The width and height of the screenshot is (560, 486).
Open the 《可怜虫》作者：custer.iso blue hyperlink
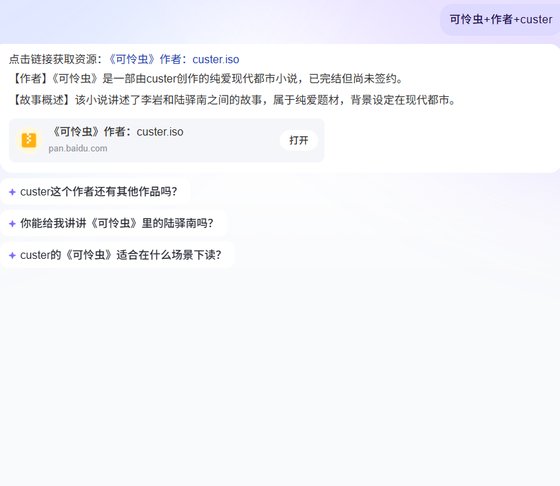coord(173,59)
